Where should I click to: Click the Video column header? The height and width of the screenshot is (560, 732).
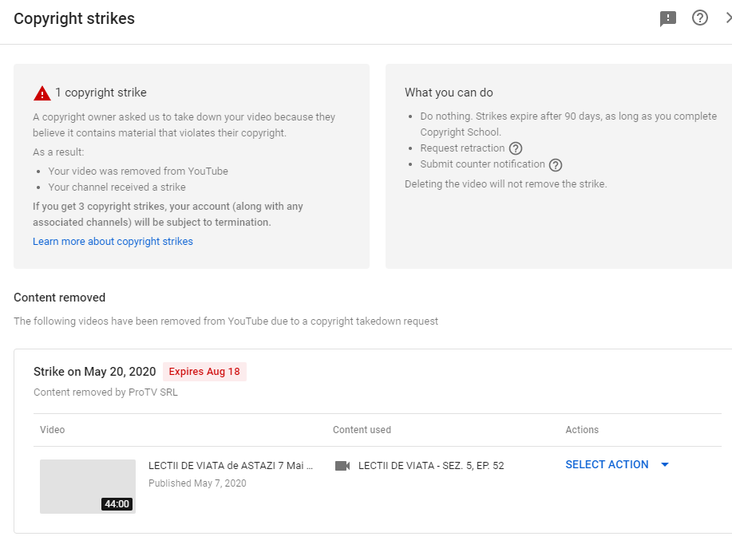pyautogui.click(x=53, y=430)
